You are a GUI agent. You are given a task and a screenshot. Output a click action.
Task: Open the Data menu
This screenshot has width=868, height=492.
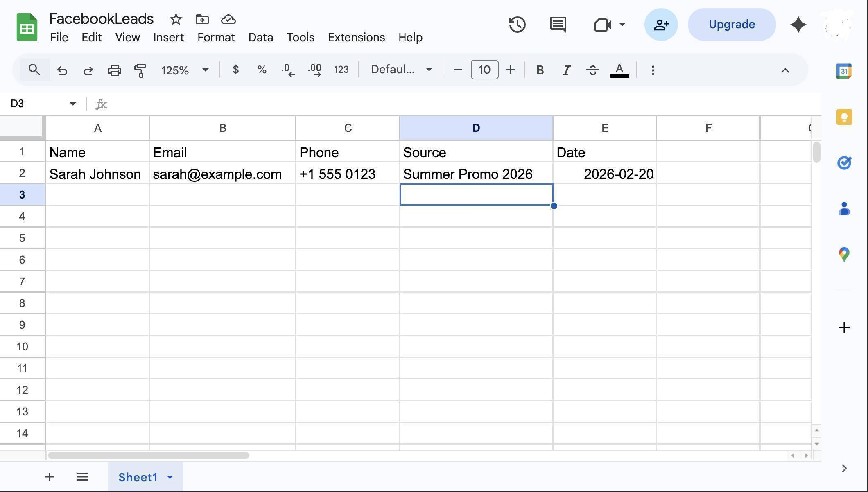[260, 37]
